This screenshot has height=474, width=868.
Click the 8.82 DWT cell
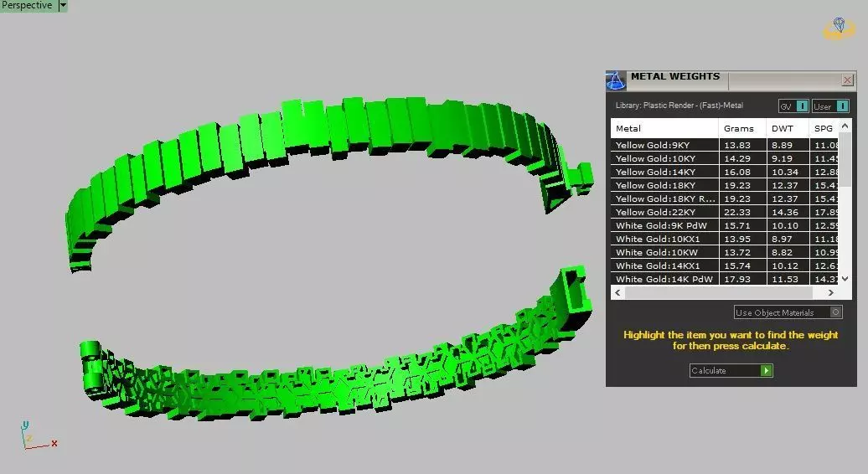pos(788,252)
